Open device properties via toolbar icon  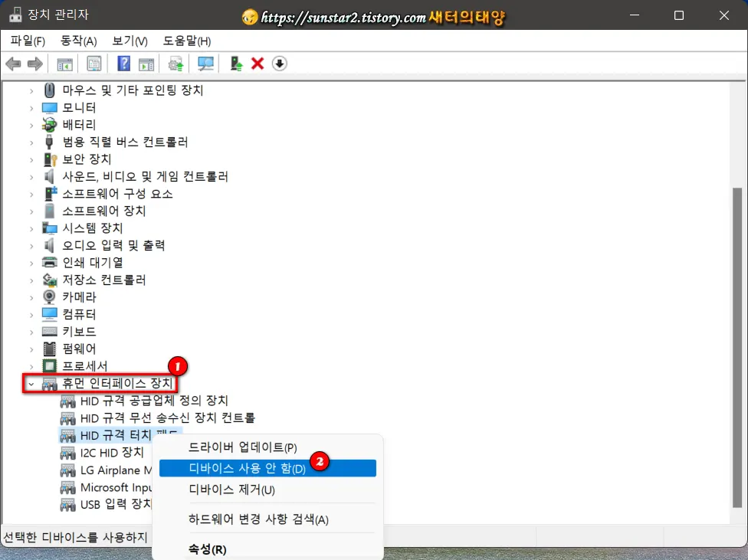(x=94, y=64)
